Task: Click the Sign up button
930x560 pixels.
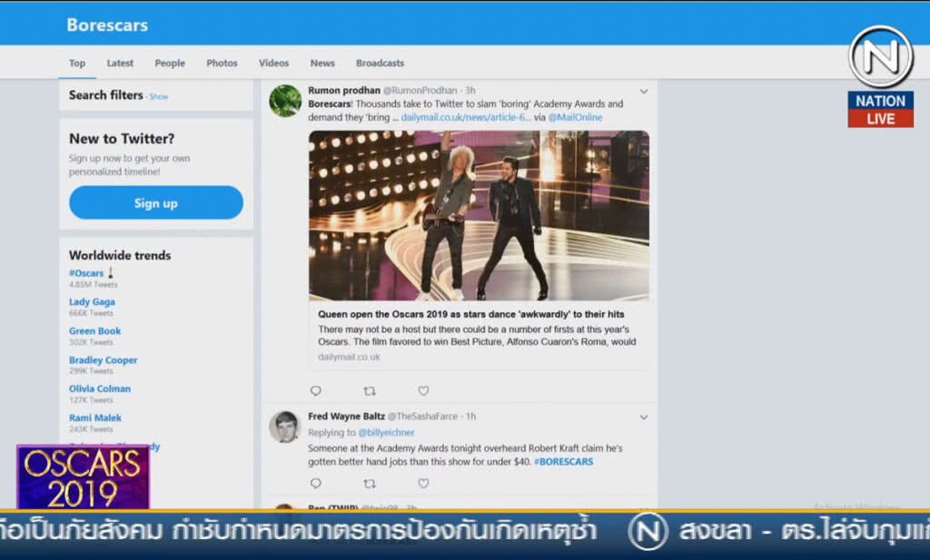Action: 156,202
